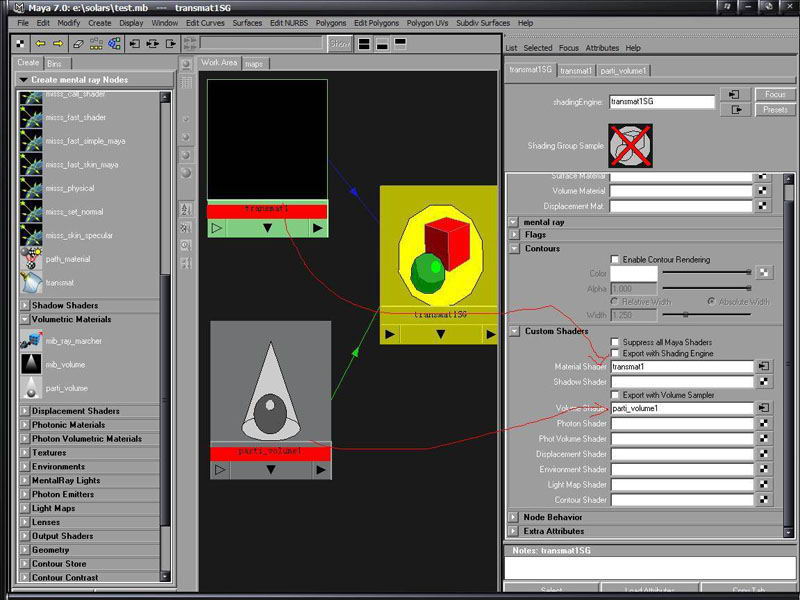Collapse the Custom Shaders section
800x600 pixels.
(515, 331)
